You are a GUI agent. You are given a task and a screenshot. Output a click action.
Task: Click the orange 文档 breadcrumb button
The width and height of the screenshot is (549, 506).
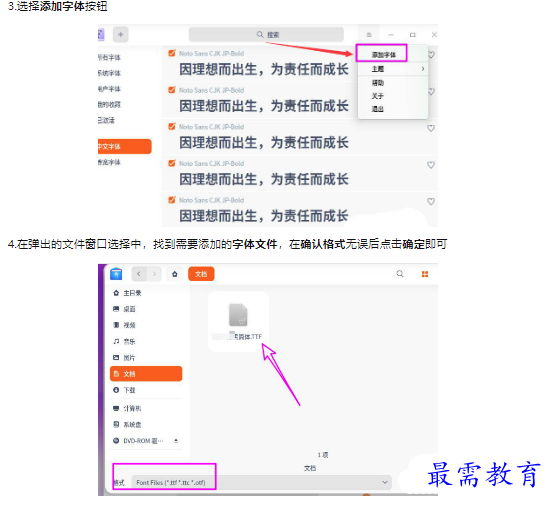click(x=201, y=274)
